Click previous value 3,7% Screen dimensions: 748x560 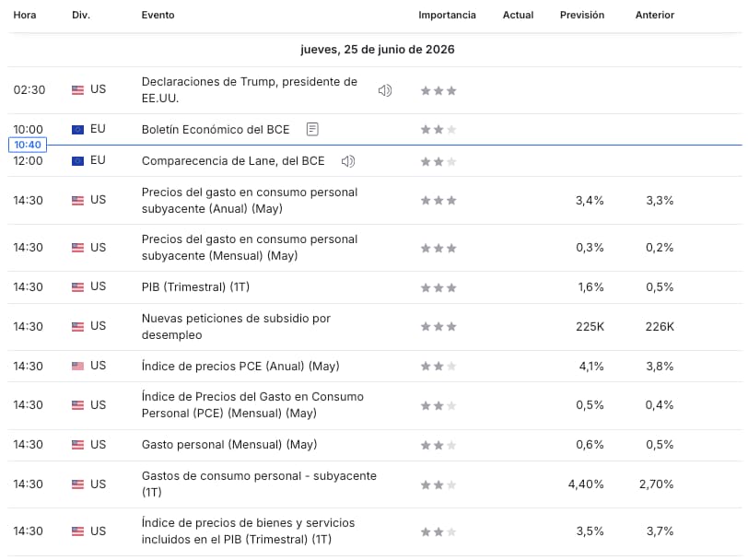(x=660, y=531)
